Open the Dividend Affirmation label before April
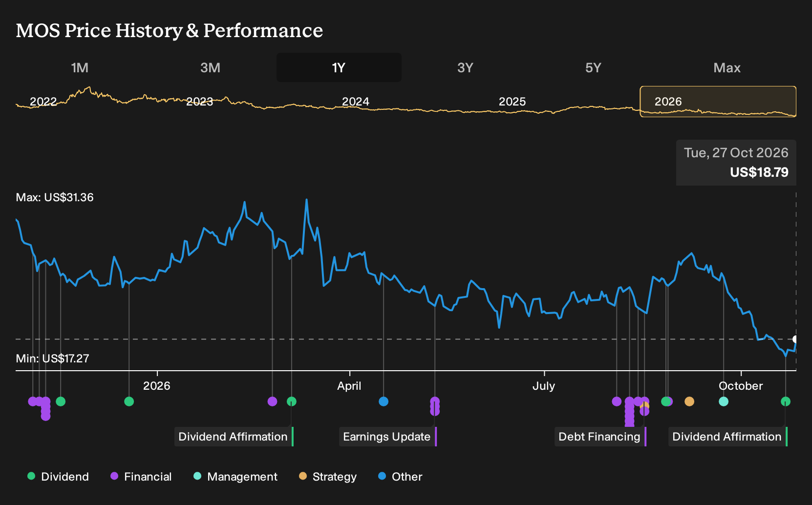 tap(234, 437)
